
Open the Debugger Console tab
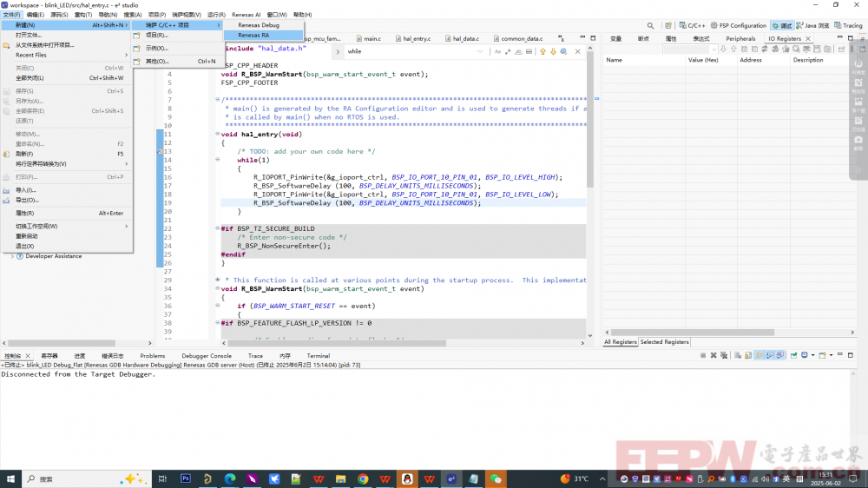coord(207,356)
